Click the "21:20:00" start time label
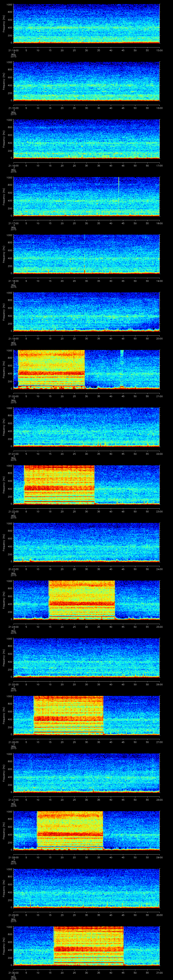This screenshot has height=980, width=173. 13,396
